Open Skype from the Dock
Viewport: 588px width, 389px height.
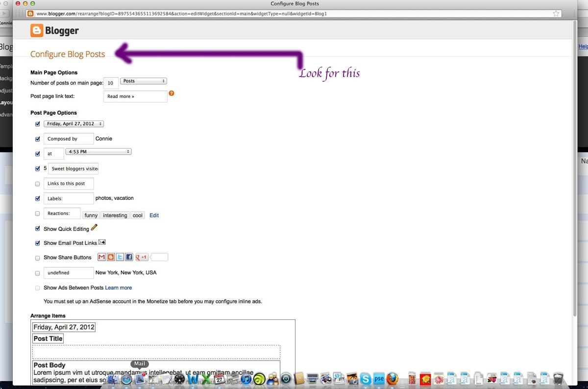(365, 379)
